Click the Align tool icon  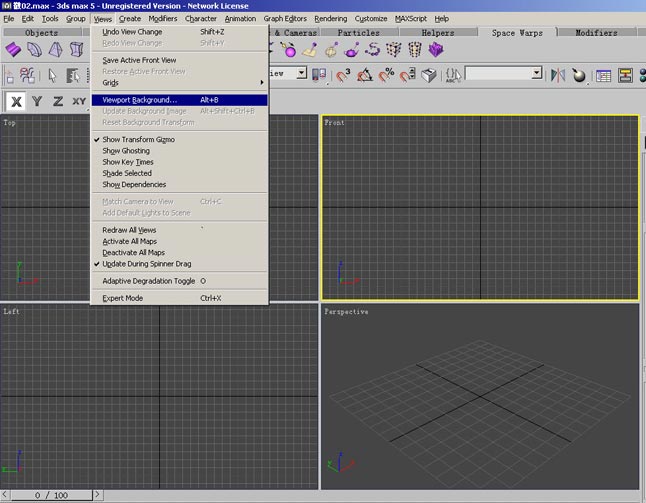(x=579, y=75)
